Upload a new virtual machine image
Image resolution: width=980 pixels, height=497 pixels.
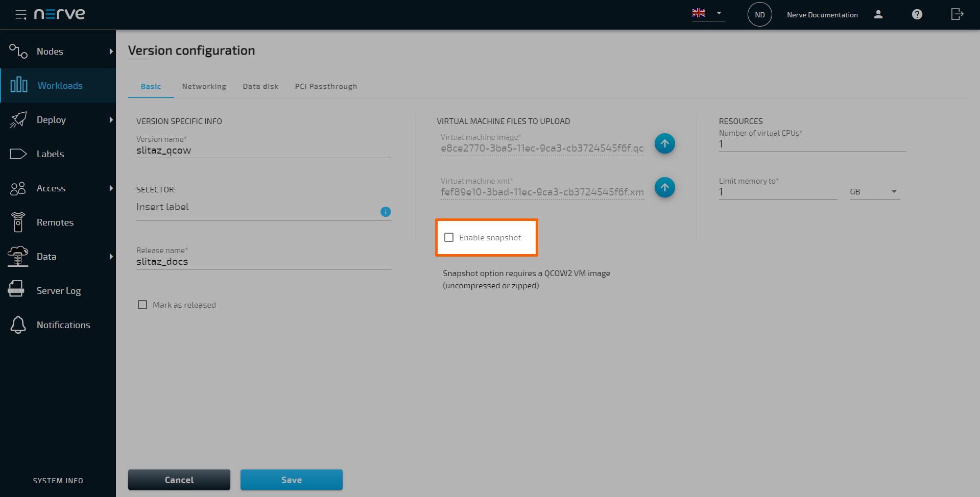664,143
